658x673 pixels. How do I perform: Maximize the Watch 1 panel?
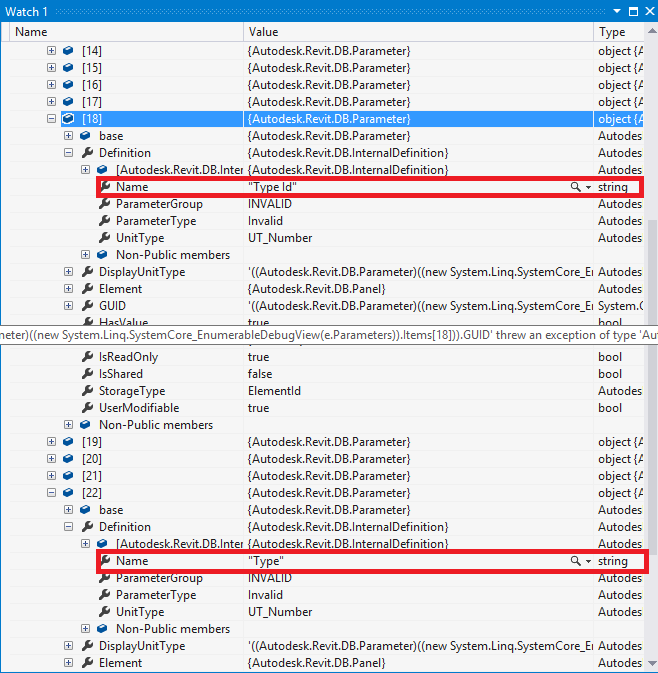click(x=633, y=12)
